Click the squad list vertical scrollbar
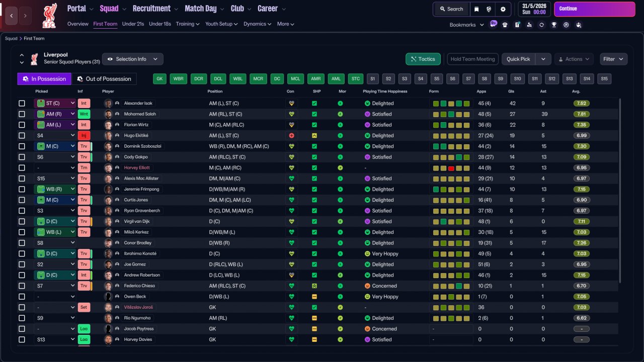 coord(620,190)
